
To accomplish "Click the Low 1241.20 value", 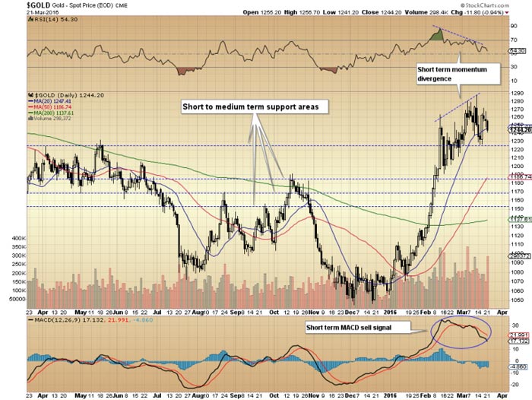I will coord(340,12).
